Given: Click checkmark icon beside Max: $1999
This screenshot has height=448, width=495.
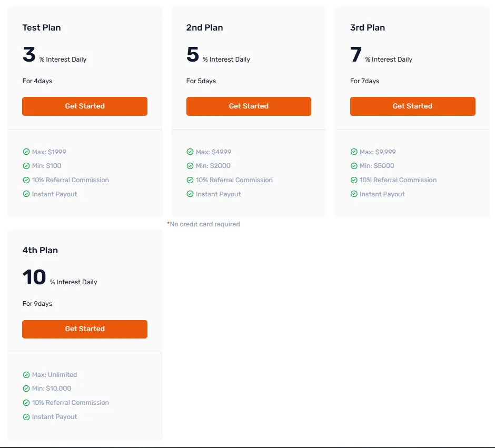Looking at the screenshot, I should [x=26, y=152].
